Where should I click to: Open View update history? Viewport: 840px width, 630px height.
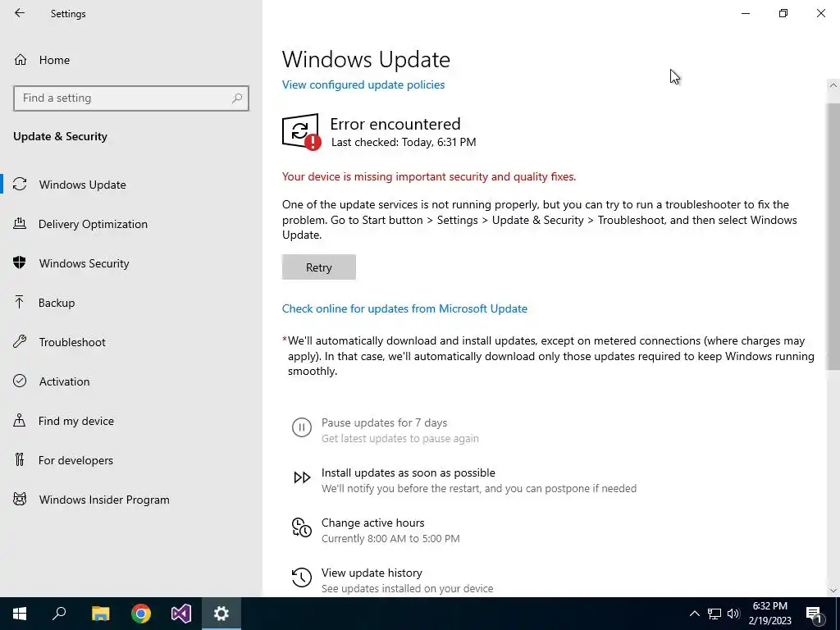372,573
